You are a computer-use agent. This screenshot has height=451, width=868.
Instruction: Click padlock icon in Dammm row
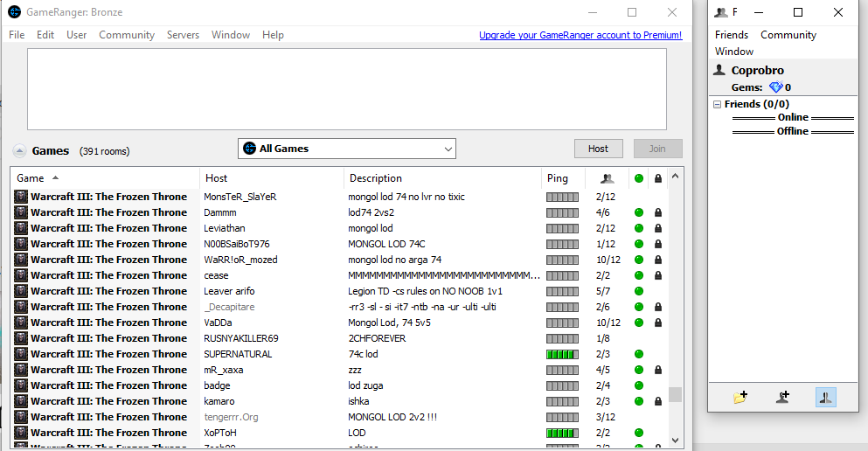click(x=658, y=212)
